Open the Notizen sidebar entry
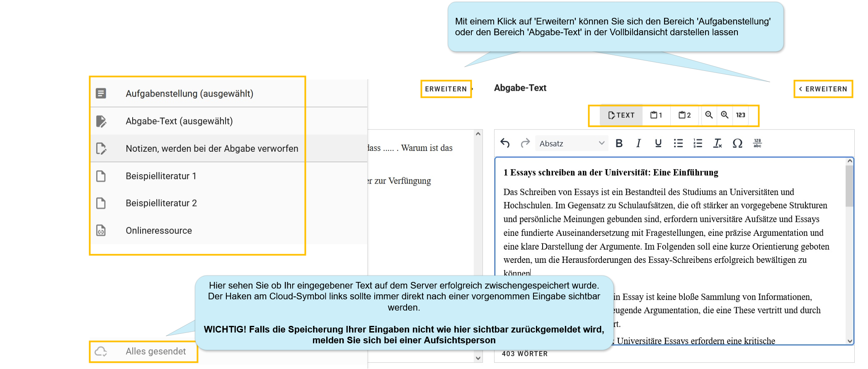The width and height of the screenshot is (868, 369). 229,148
